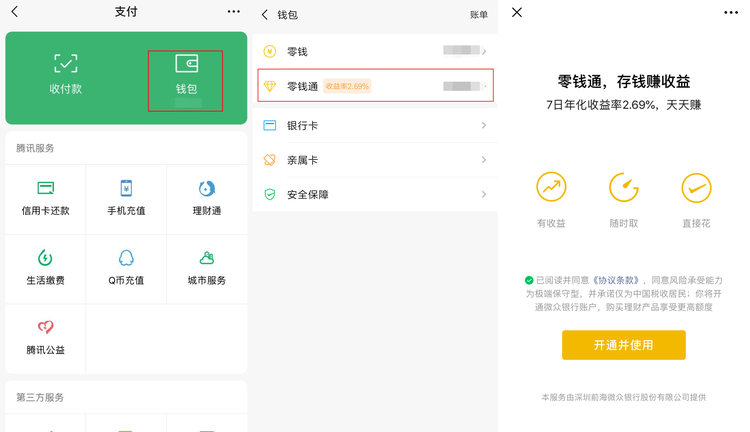Open the 亲属卡 row
Viewport: 750px width, 432px height.
pos(375,160)
